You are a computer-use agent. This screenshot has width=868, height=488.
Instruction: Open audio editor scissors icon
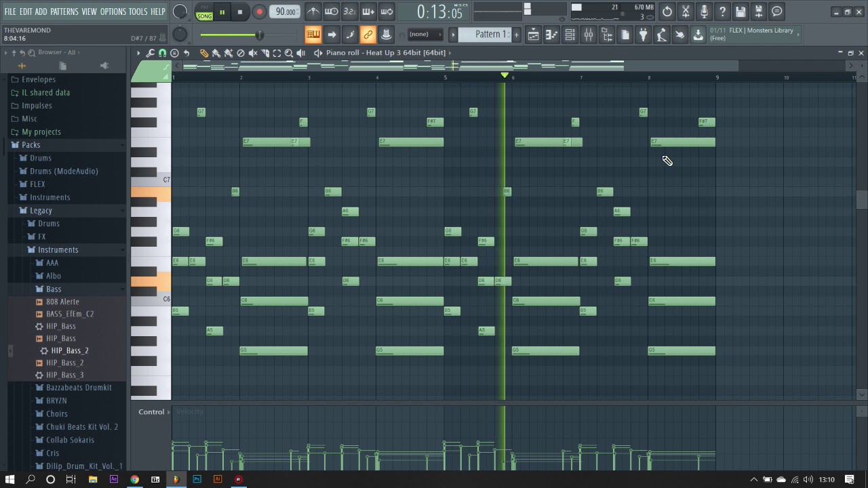click(x=686, y=12)
